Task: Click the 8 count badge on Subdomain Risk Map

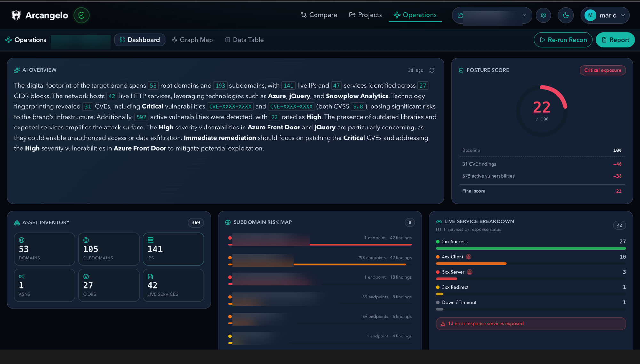Action: [410, 222]
